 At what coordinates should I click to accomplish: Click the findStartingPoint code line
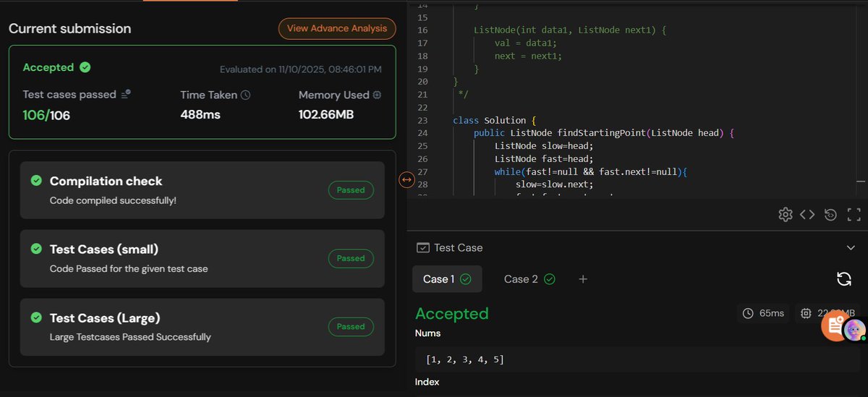coord(604,133)
